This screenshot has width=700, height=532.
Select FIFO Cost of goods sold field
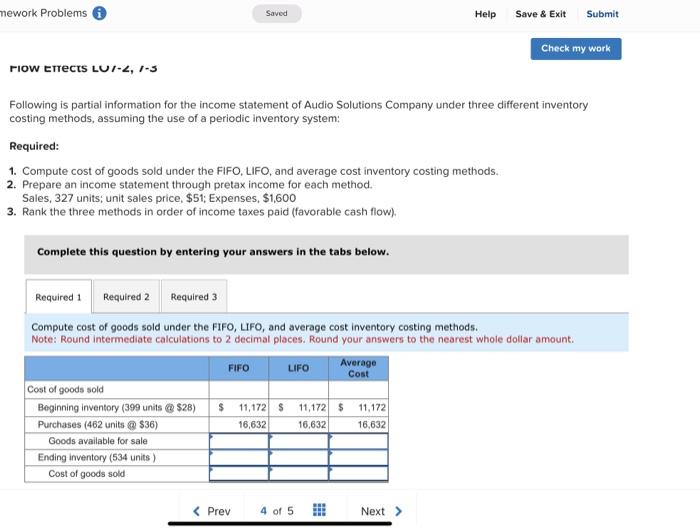click(x=239, y=474)
